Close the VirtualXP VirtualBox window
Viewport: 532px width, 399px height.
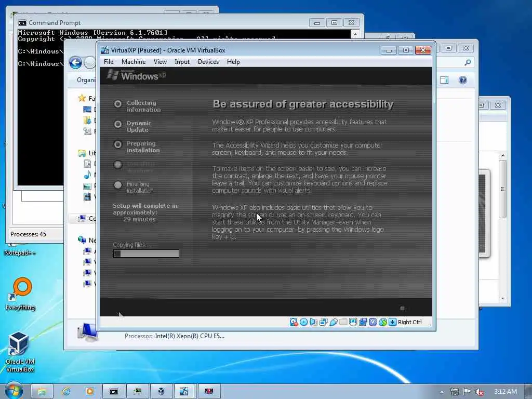click(423, 50)
